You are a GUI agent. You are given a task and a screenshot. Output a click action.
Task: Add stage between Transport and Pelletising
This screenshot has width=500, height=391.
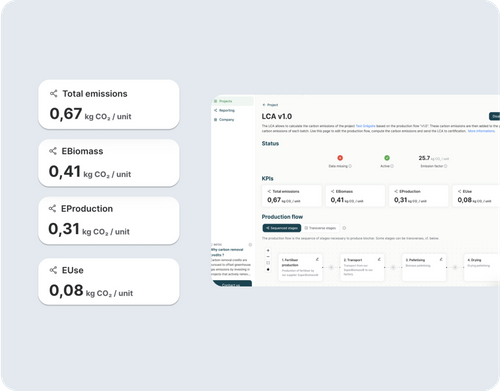coord(393,267)
